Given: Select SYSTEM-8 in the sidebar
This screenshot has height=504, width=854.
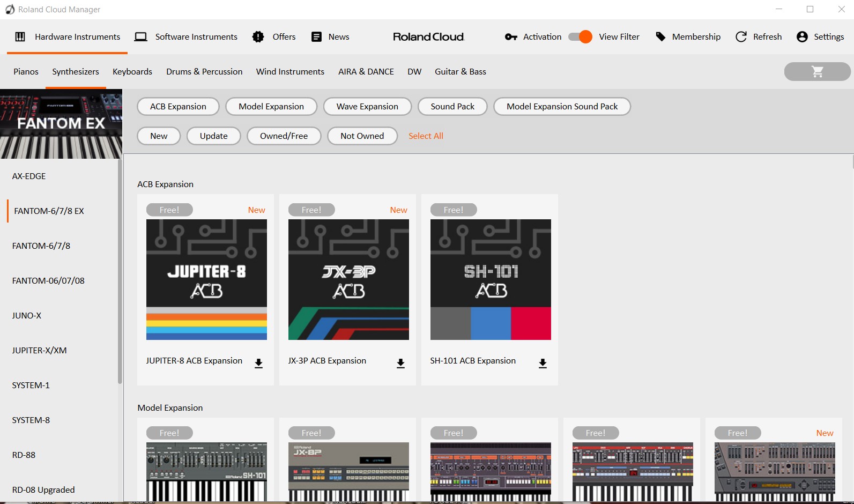Looking at the screenshot, I should (31, 420).
